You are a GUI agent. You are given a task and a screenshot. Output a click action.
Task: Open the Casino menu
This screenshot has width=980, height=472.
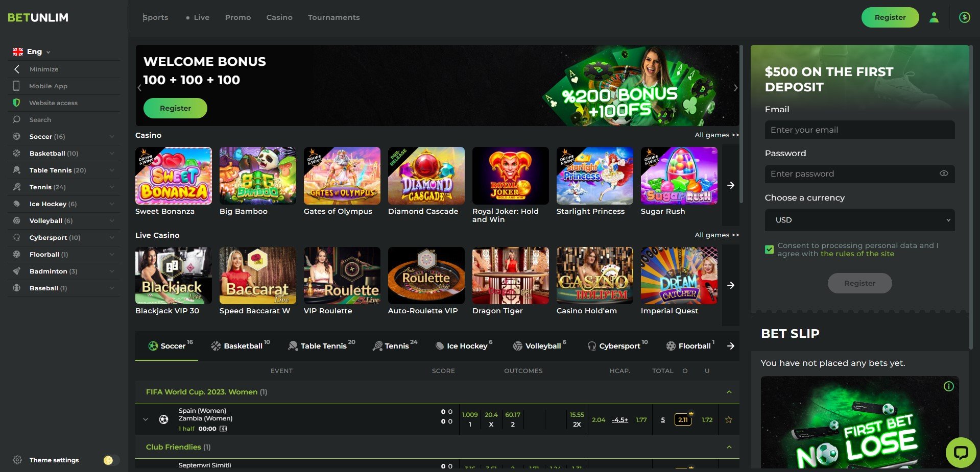click(x=279, y=17)
